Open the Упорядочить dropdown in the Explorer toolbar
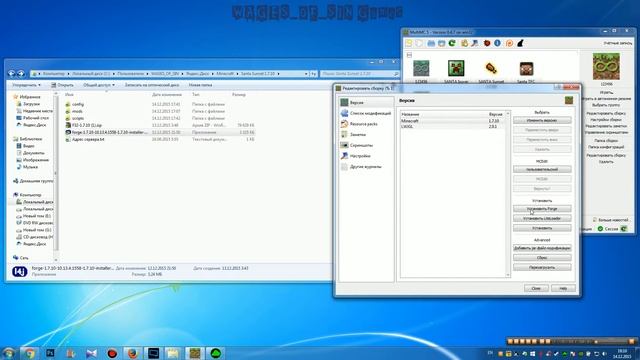This screenshot has height=360, width=640. point(26,85)
